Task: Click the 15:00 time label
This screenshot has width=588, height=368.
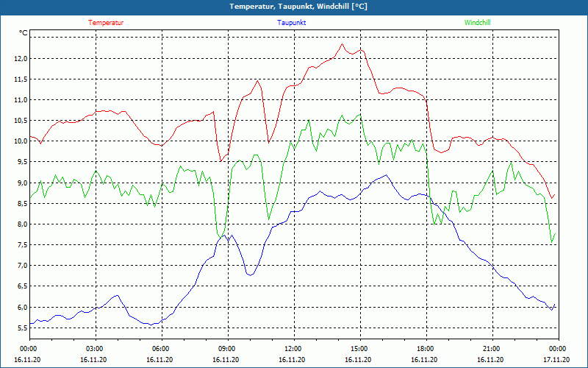Action: 360,348
